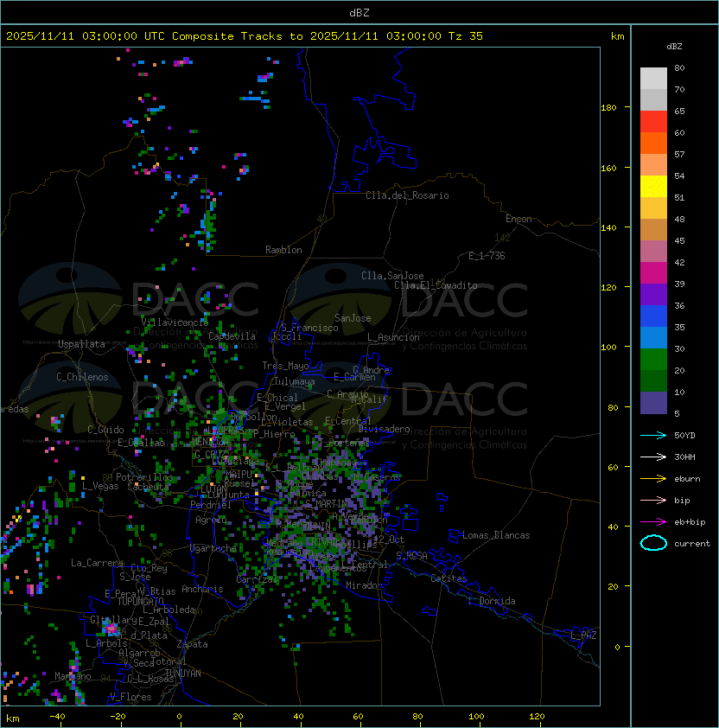Viewport: 719px width, 728px height.
Task: Click the 'E_1-736' map label
Action: [487, 256]
